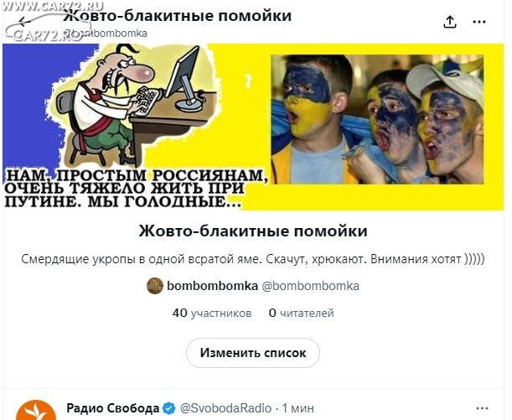This screenshot has height=420, width=512.
Task: Click the small bombombomka owner avatar
Action: coord(155,286)
